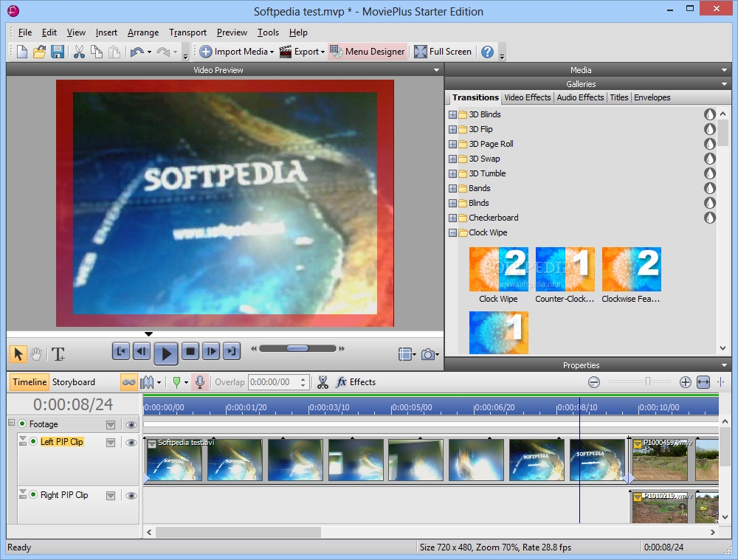Expand the 3D Page Roll folder
The width and height of the screenshot is (738, 560).
point(452,144)
